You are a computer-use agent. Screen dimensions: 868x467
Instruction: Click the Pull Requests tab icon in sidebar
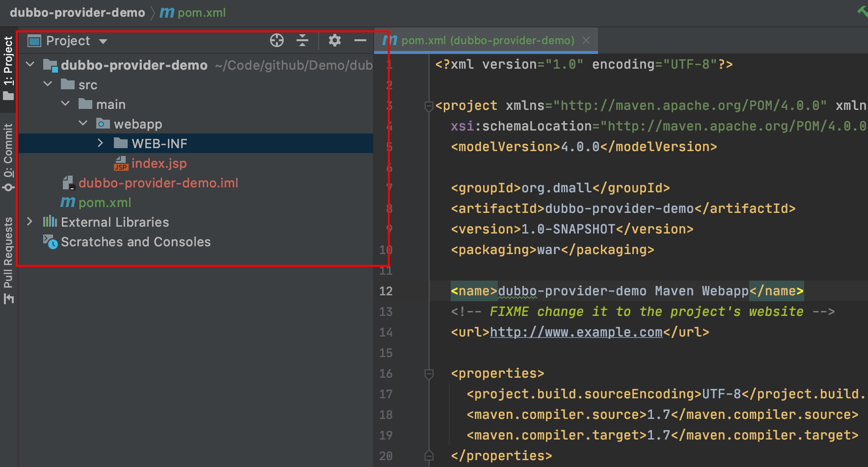tap(8, 298)
